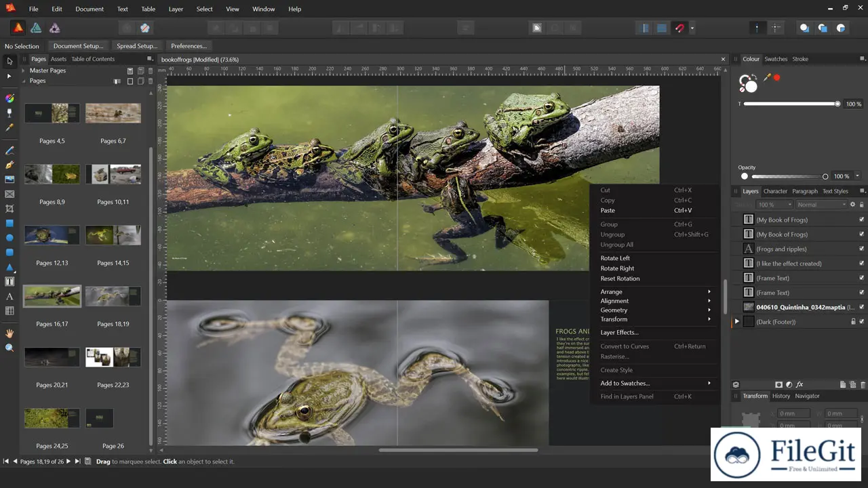Switch to the Photo persona icon
The height and width of the screenshot is (488, 868).
click(54, 28)
